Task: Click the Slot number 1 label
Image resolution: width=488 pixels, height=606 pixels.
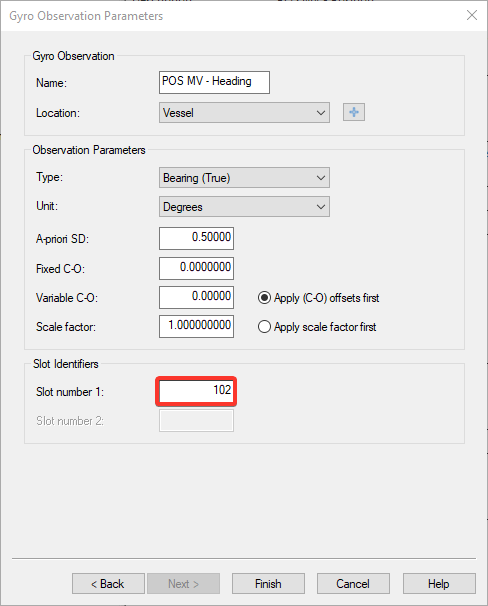Action: point(70,392)
